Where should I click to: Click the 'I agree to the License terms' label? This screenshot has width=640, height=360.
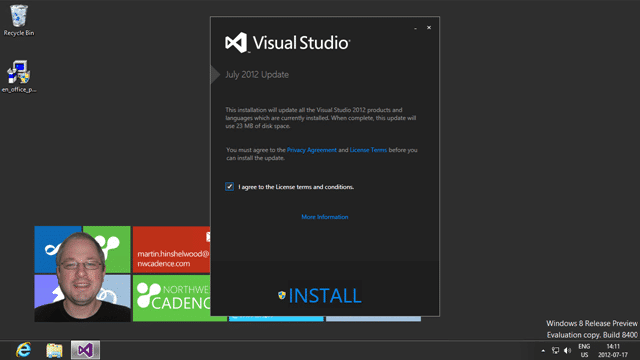coord(296,187)
